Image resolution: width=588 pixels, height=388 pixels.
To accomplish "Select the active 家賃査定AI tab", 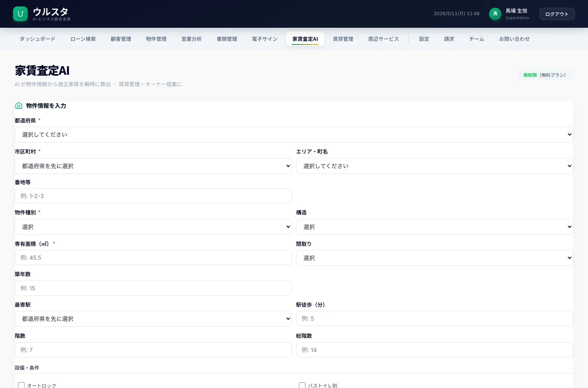I will (305, 39).
